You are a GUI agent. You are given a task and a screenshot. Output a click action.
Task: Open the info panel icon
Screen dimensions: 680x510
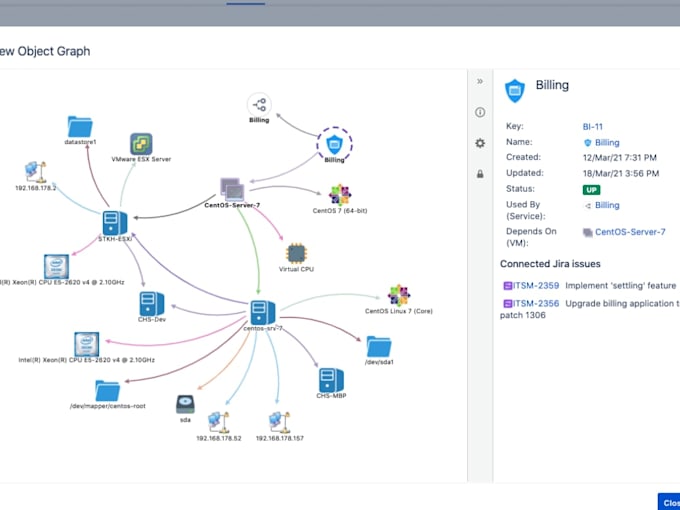pos(480,112)
